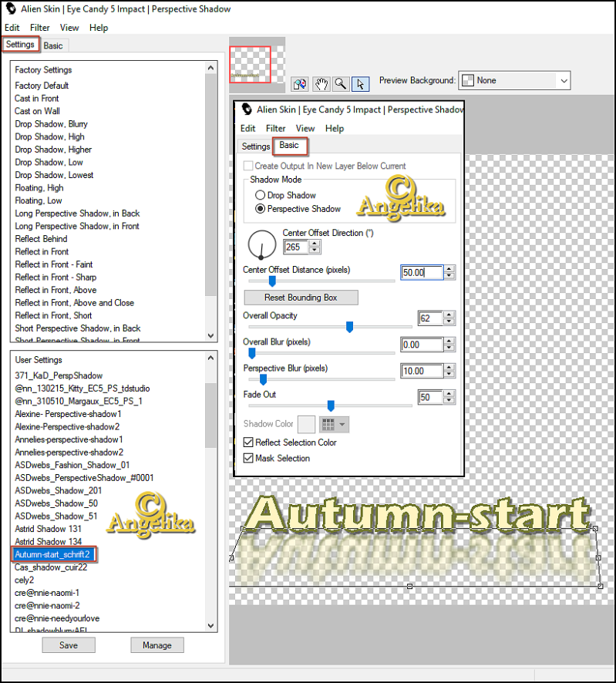Viewport: 616px width, 683px height.
Task: Select the zoom magnifier tool
Action: [341, 83]
